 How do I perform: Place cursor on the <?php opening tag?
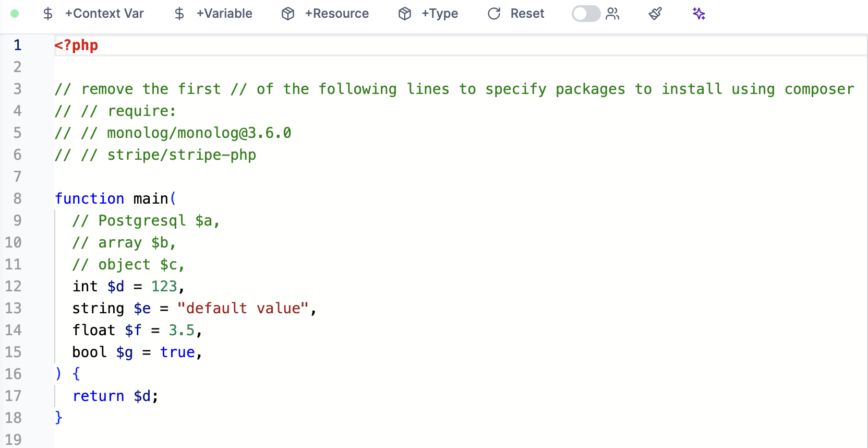point(76,45)
